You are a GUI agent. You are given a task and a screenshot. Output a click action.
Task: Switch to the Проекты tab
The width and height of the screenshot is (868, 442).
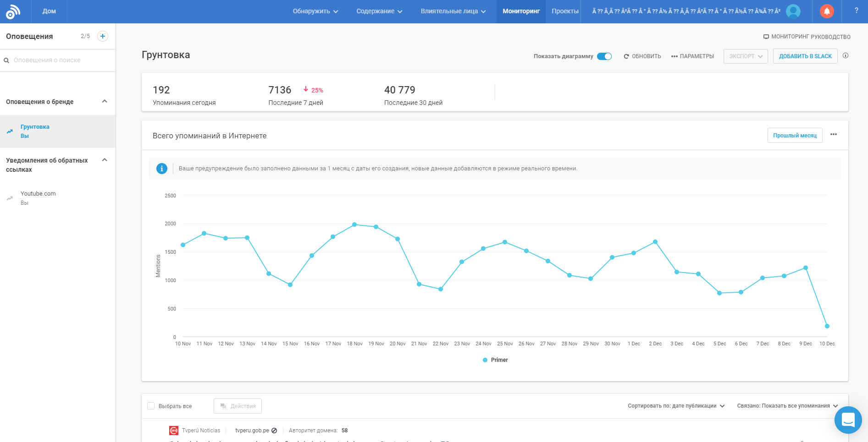click(x=565, y=11)
